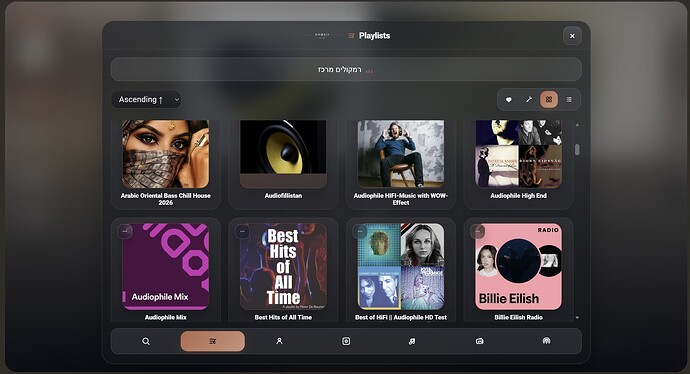Open menu on Billie Eilish Radio card

coord(478,231)
